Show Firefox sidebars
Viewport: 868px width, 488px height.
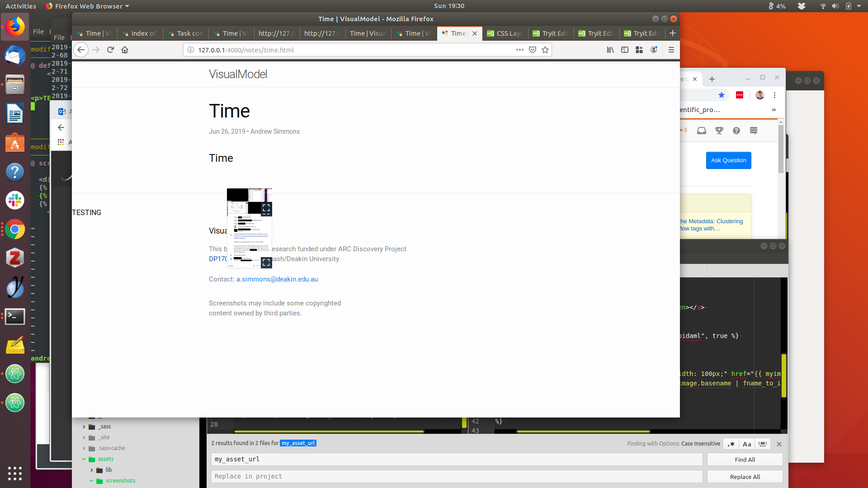pos(625,50)
